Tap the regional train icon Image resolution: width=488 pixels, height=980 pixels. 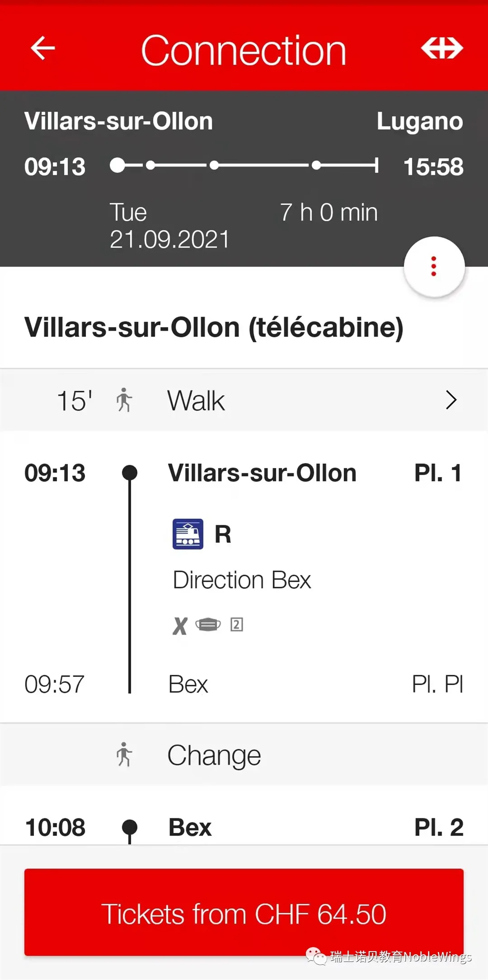tap(188, 534)
